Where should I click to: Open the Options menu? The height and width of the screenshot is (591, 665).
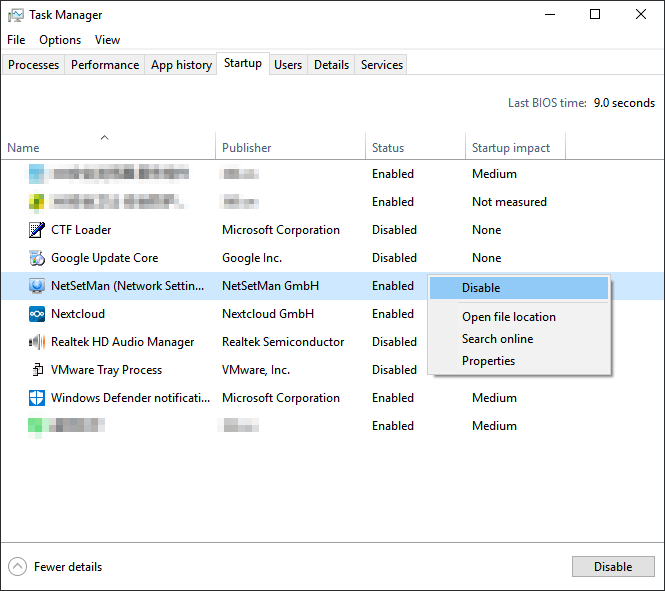tap(60, 40)
